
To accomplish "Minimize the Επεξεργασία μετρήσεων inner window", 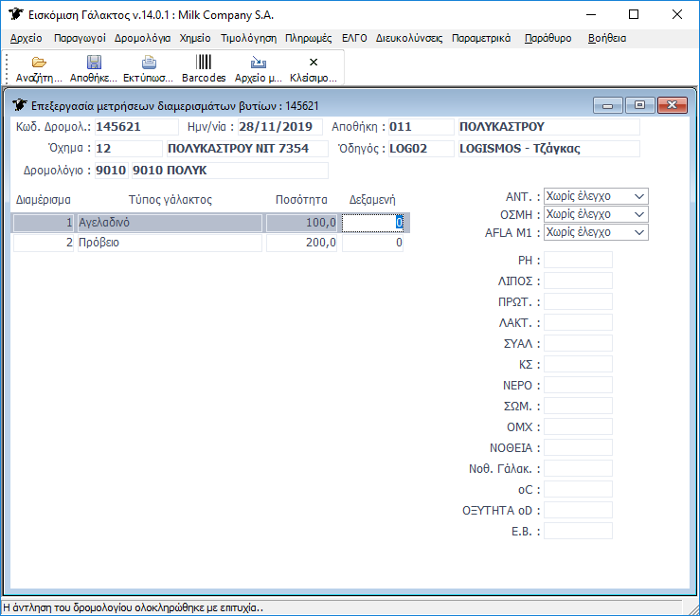I will coord(607,105).
